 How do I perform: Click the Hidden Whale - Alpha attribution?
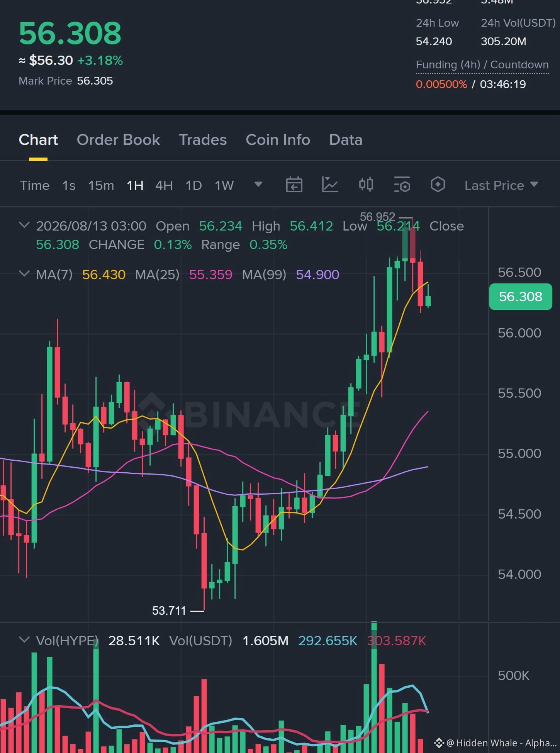pos(496,743)
